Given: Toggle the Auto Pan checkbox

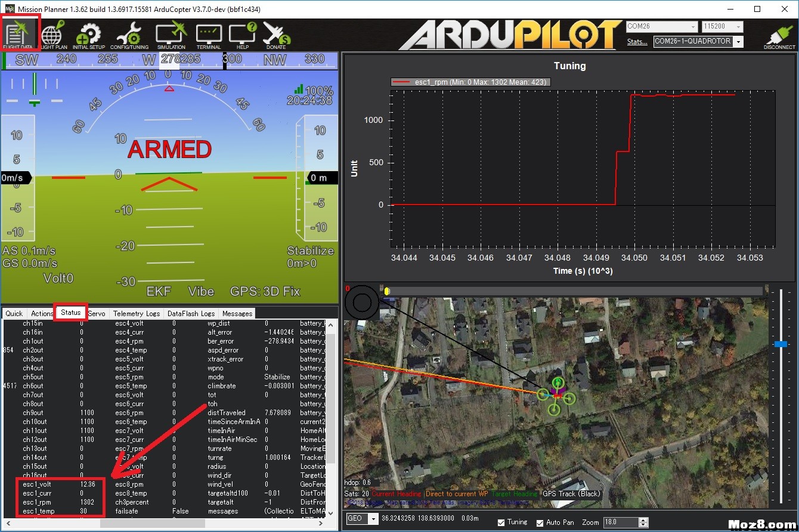Looking at the screenshot, I should [x=540, y=522].
